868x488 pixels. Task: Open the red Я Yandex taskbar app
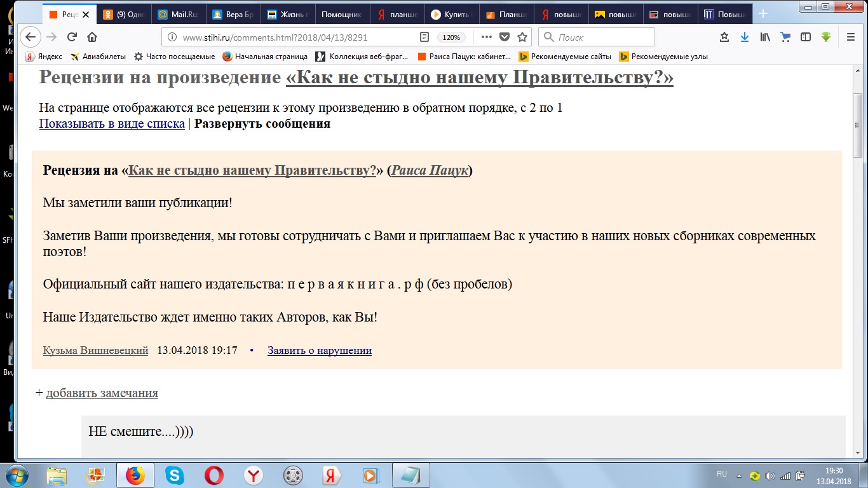click(331, 475)
